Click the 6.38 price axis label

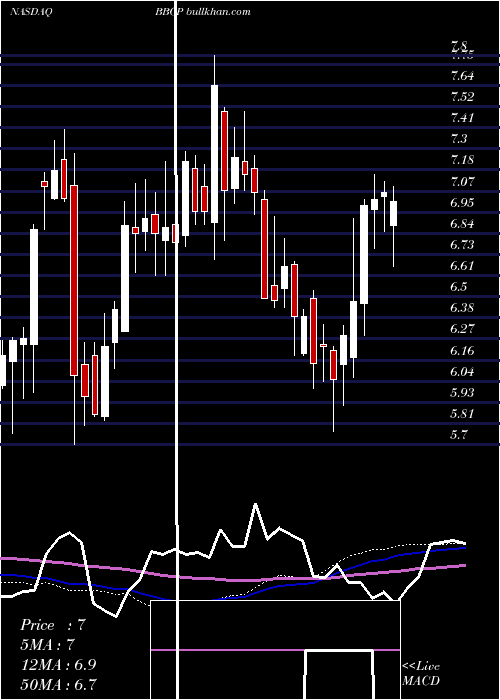[462, 308]
